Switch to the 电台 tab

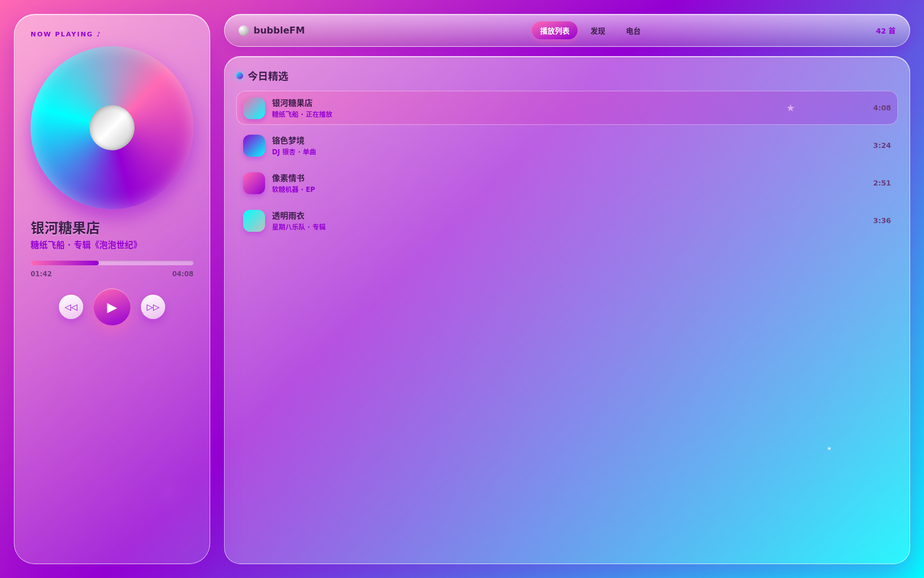coord(634,31)
